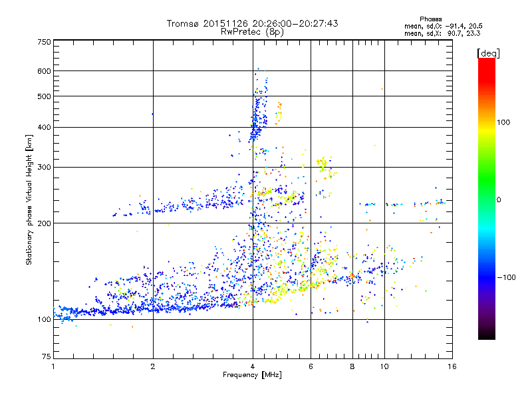Click the y-axis tick label '600'
532x399 pixels.
tap(45, 71)
